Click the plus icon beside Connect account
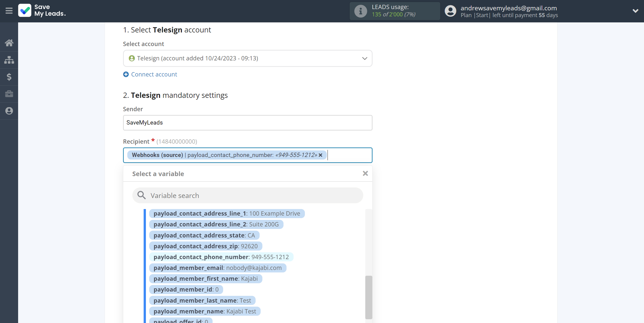 click(126, 74)
